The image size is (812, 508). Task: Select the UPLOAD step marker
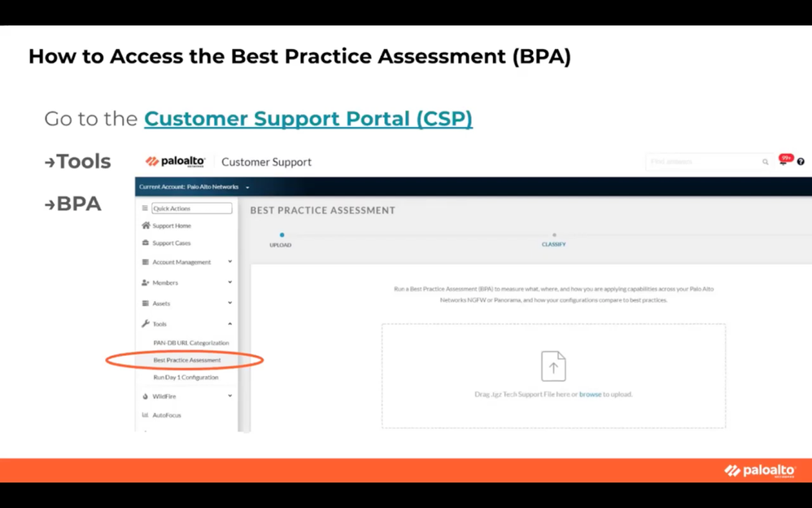(x=282, y=234)
